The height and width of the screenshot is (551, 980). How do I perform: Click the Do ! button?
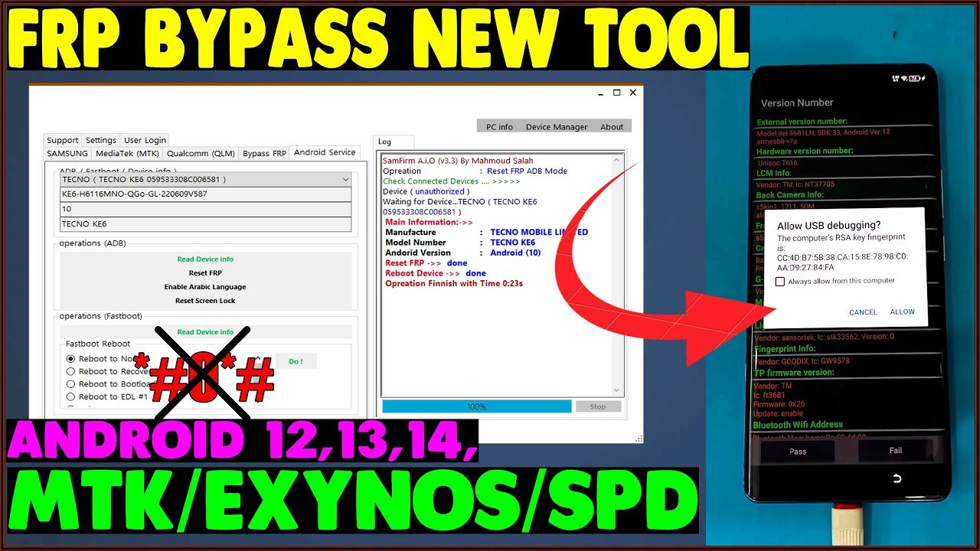296,361
